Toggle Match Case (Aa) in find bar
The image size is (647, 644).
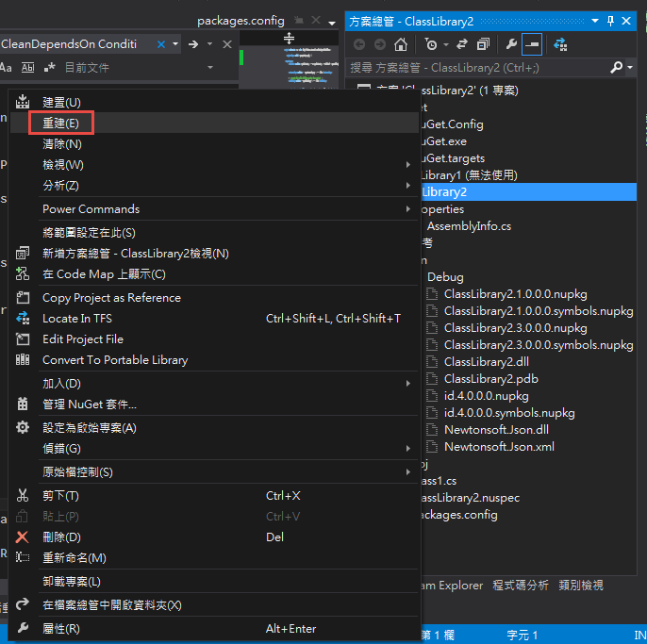[x=6, y=67]
